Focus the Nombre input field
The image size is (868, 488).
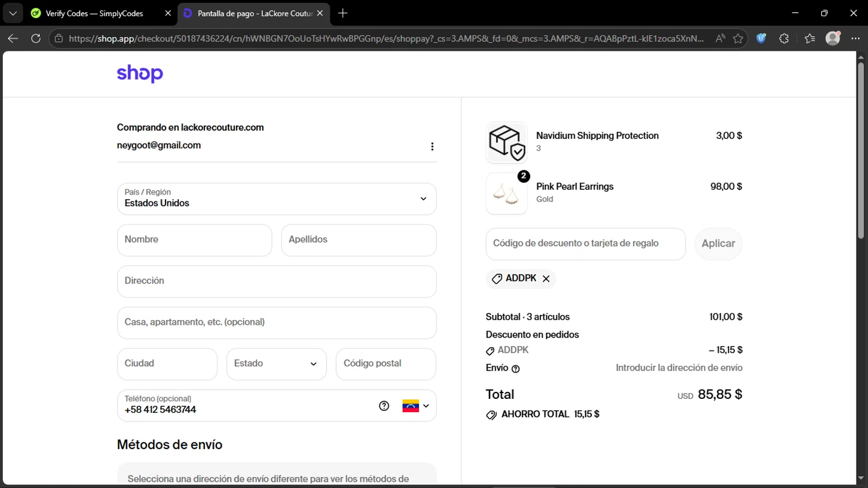[194, 240]
